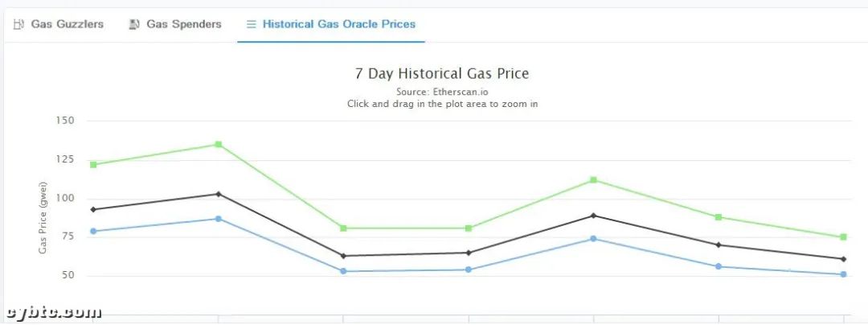
Task: Select the last green square marker near 75
Action: pos(844,237)
